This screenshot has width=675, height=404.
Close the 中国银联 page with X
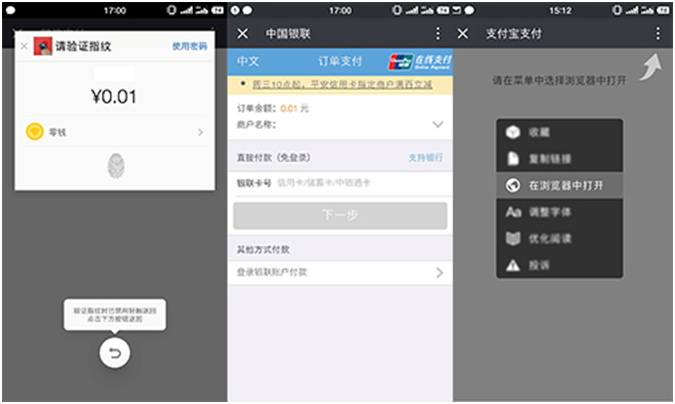[243, 34]
